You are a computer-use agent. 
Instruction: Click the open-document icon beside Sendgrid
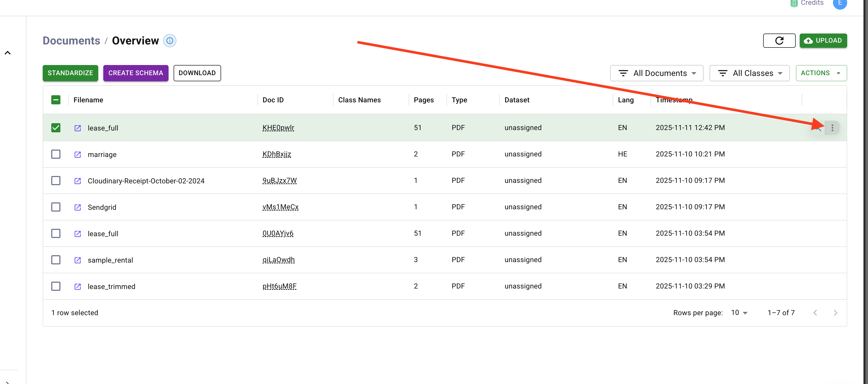point(77,207)
